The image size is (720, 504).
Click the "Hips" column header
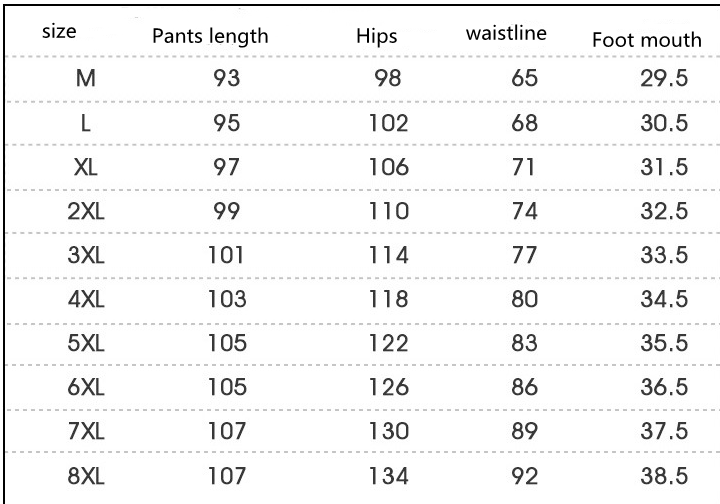tap(377, 38)
